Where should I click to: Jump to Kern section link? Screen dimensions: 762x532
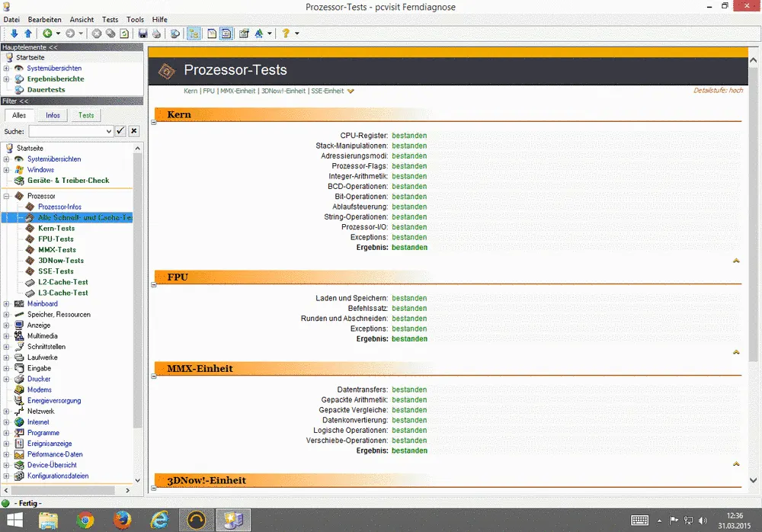tap(190, 91)
